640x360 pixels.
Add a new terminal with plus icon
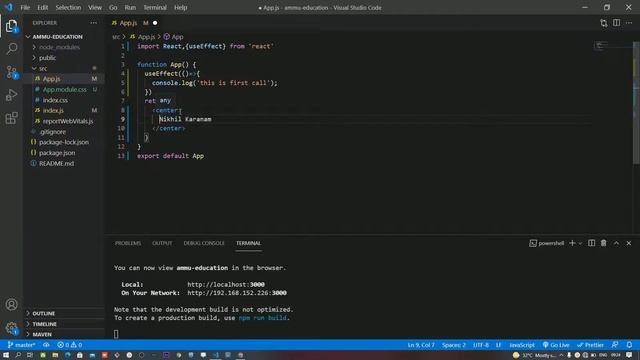[x=572, y=243]
